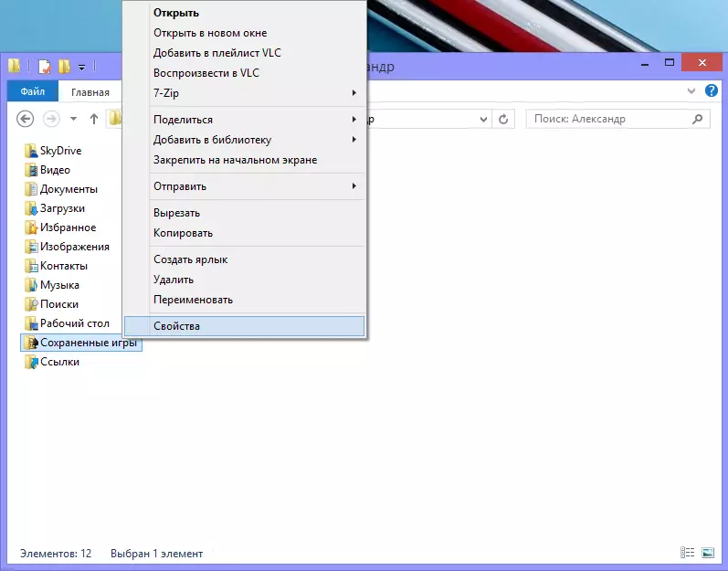
Task: Open recent locations dropdown arrow
Action: [x=73, y=119]
